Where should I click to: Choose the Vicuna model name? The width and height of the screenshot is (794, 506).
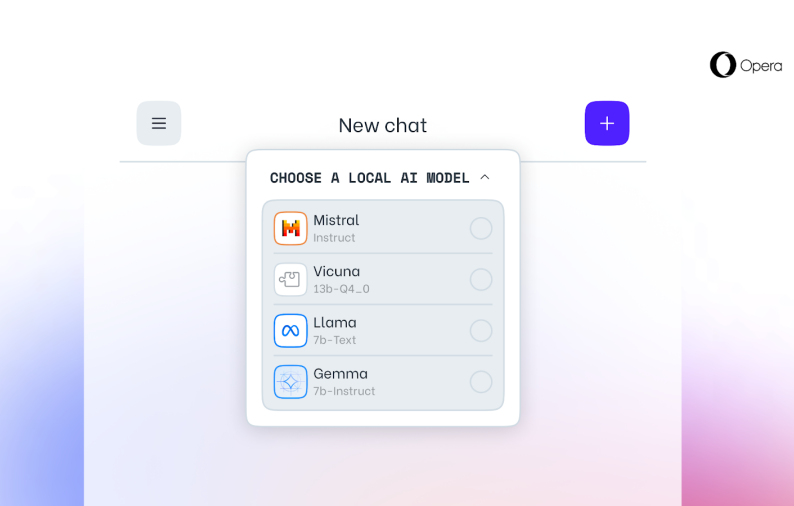click(337, 271)
